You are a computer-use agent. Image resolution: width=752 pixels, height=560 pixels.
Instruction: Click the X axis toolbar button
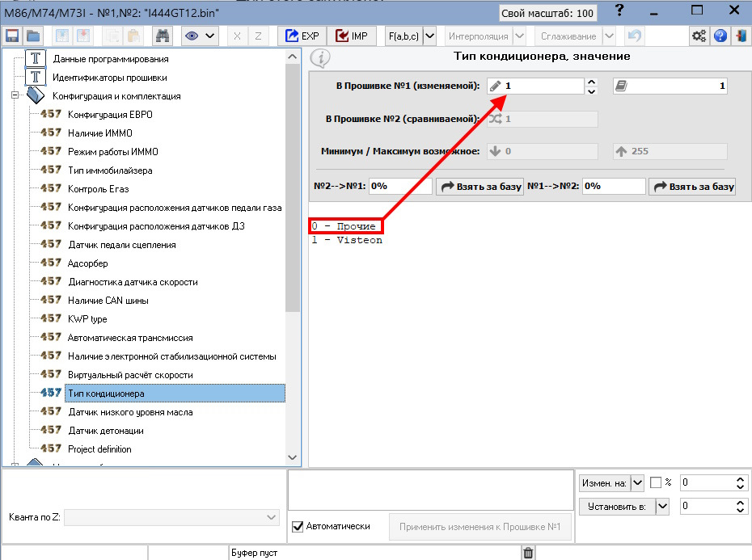pos(237,36)
